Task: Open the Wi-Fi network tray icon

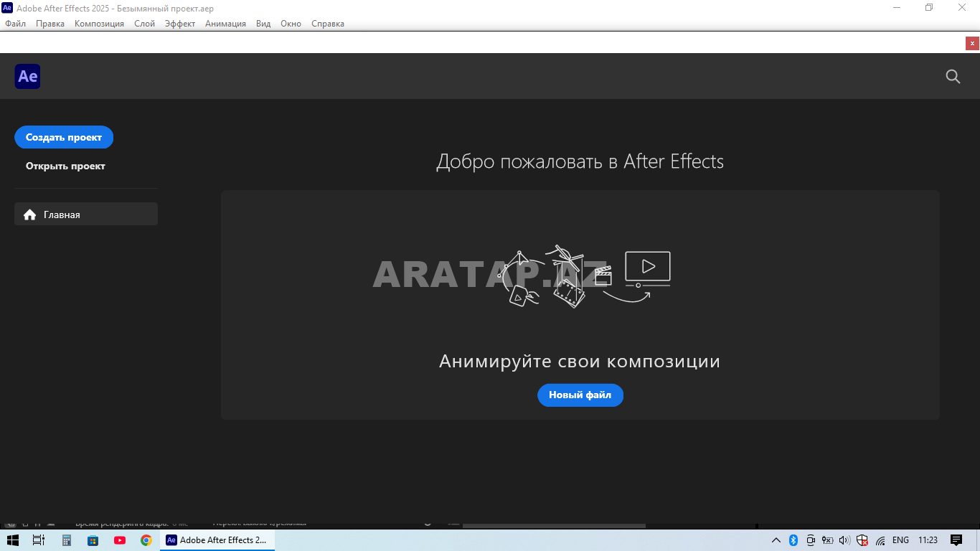Action: coord(880,540)
